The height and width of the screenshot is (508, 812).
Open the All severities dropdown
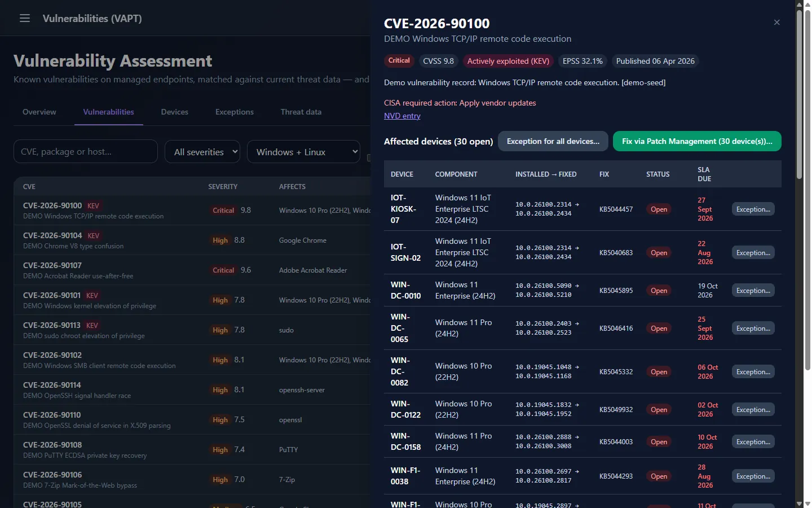tap(202, 152)
